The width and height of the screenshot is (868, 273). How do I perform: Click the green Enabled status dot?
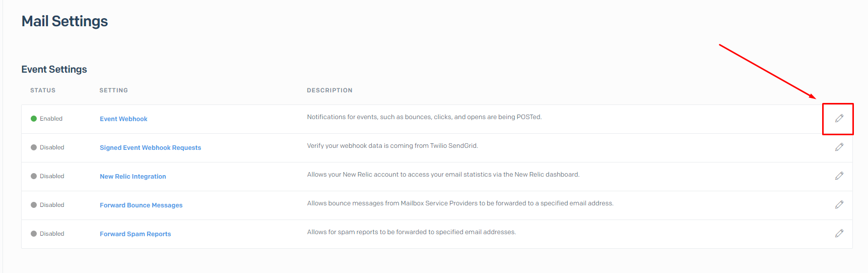tap(34, 119)
